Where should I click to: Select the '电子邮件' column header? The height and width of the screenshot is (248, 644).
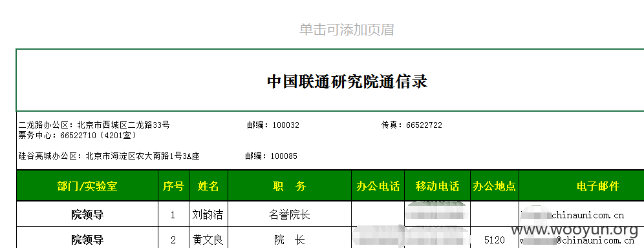(x=581, y=186)
